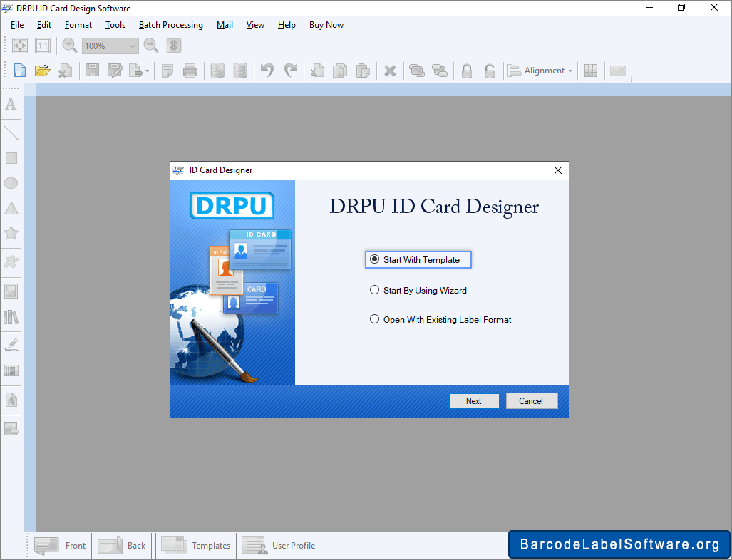Select the Signature pen tool

tap(11, 346)
